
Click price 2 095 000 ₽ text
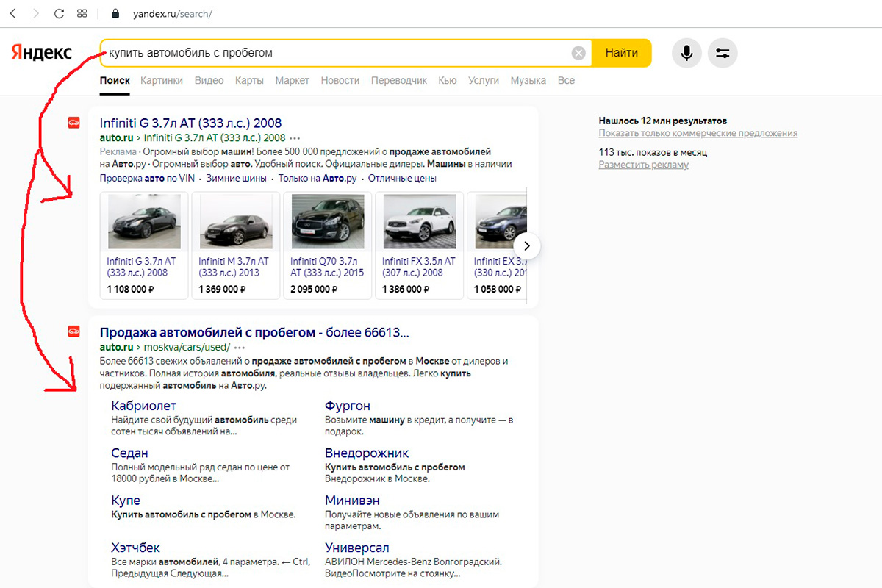[x=314, y=290]
